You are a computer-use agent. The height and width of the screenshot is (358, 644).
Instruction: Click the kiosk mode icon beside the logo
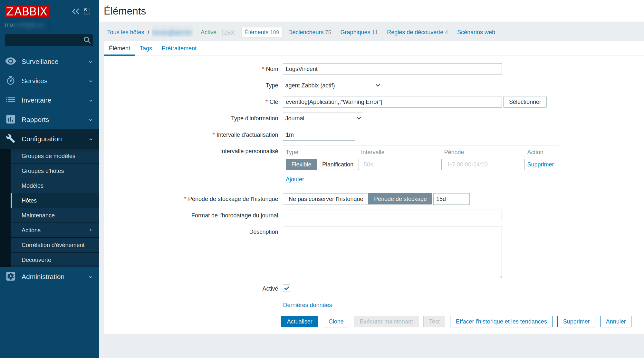click(x=87, y=12)
